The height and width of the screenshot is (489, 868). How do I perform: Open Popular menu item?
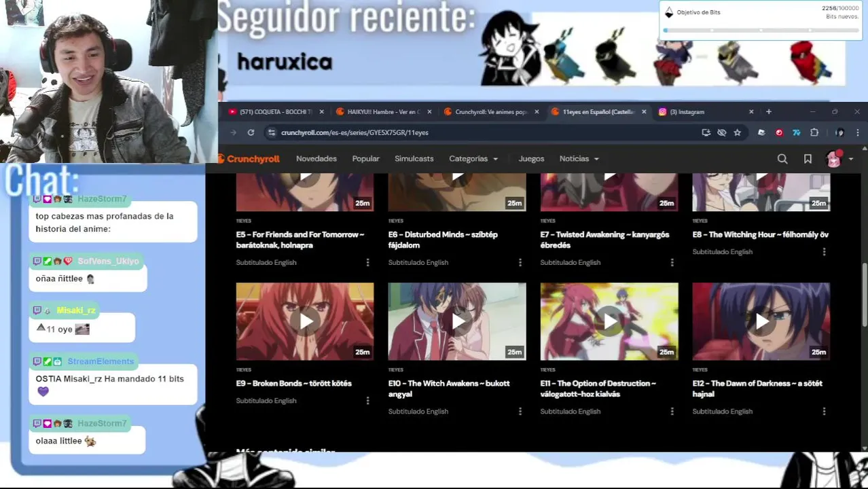tap(365, 159)
